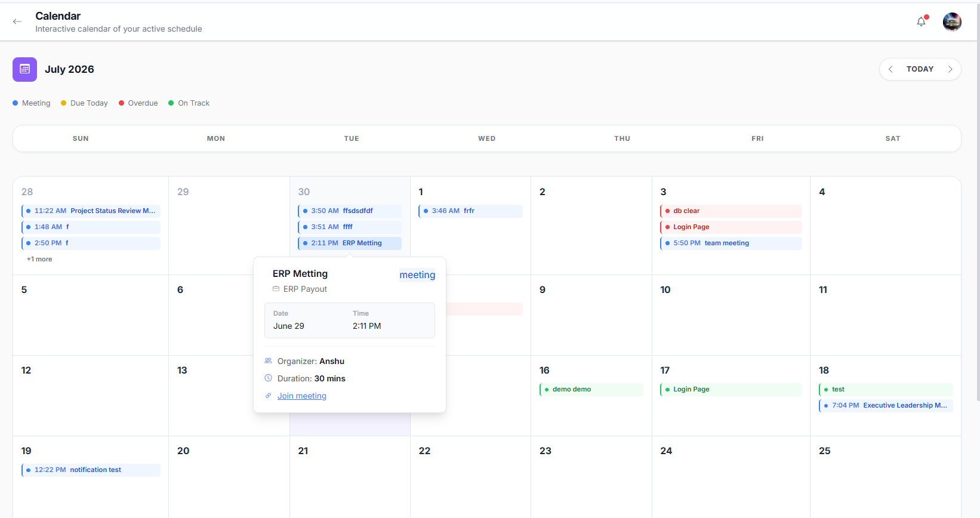The image size is (980, 518).
Task: Open the 2:50 PM f event
Action: click(91, 243)
